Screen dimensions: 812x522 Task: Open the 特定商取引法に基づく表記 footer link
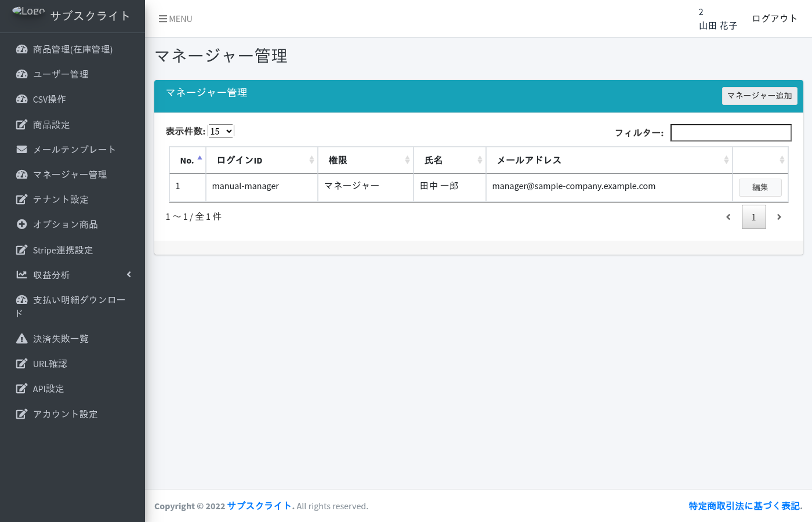pyautogui.click(x=744, y=506)
